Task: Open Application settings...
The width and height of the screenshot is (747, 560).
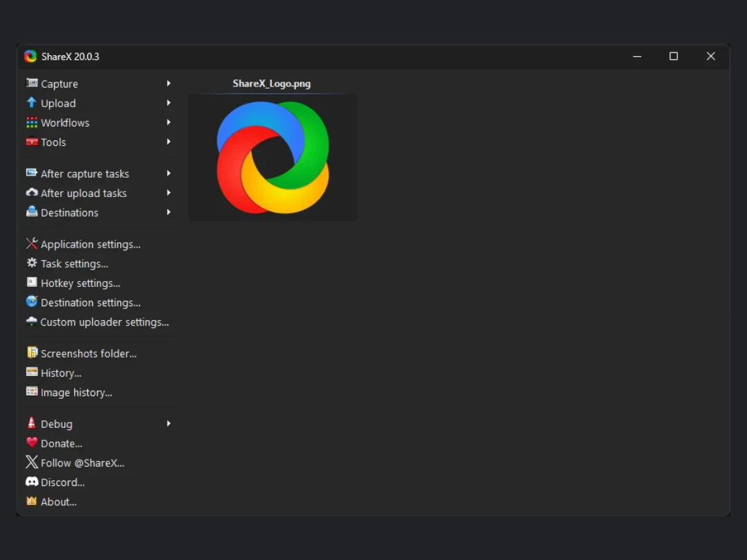Action: pos(99,244)
